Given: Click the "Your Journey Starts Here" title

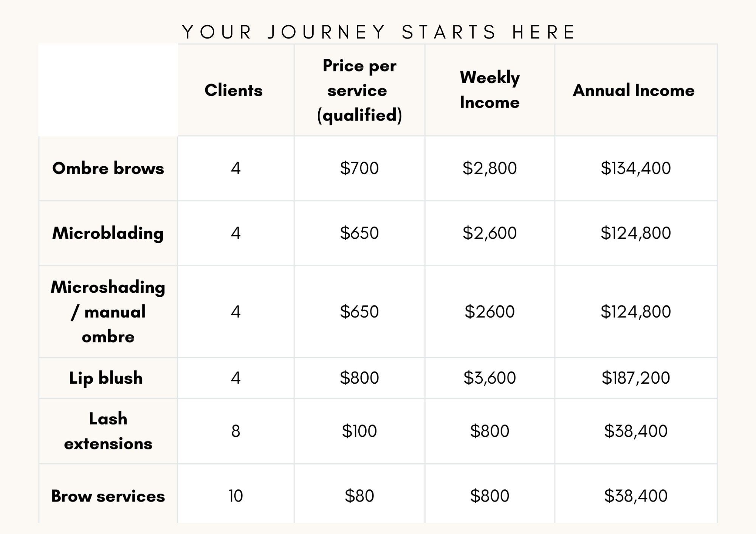Looking at the screenshot, I should point(379,32).
